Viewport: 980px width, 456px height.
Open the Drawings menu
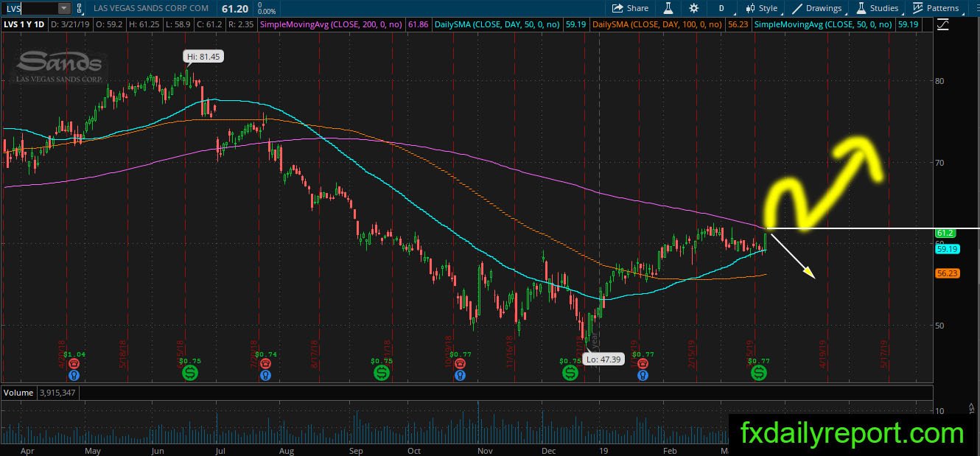[818, 8]
